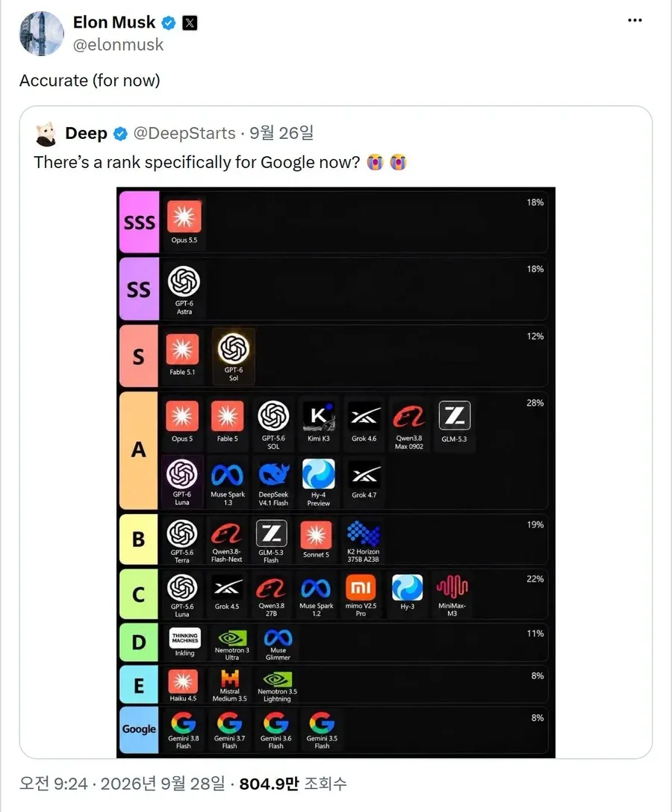This screenshot has height=812, width=672.
Task: Select the Kimi K3 icon in A tier
Action: [x=318, y=415]
